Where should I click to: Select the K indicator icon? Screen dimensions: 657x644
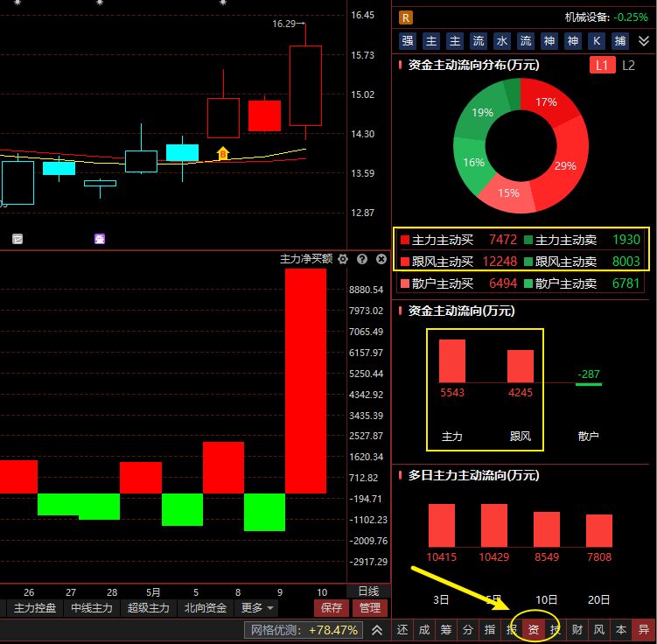coord(597,41)
